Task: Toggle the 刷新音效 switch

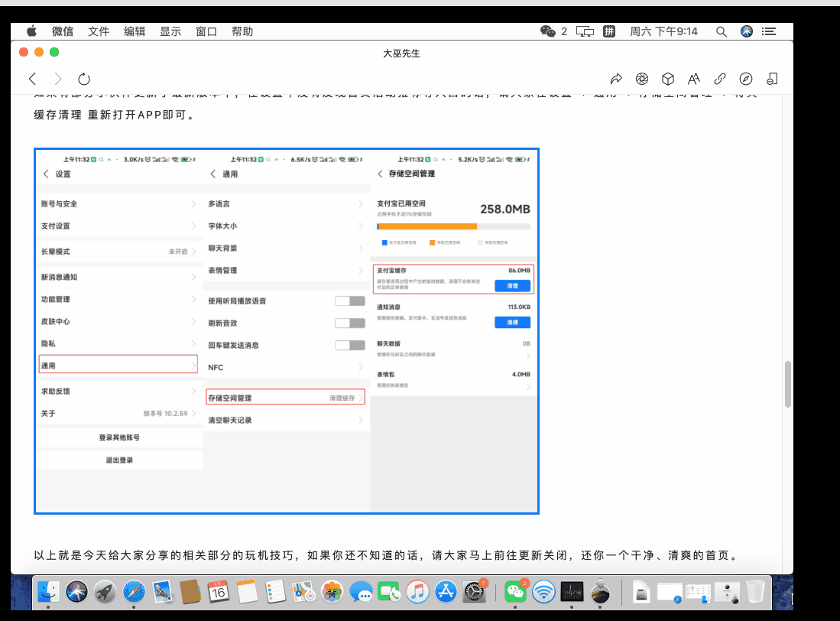Action: coord(350,323)
